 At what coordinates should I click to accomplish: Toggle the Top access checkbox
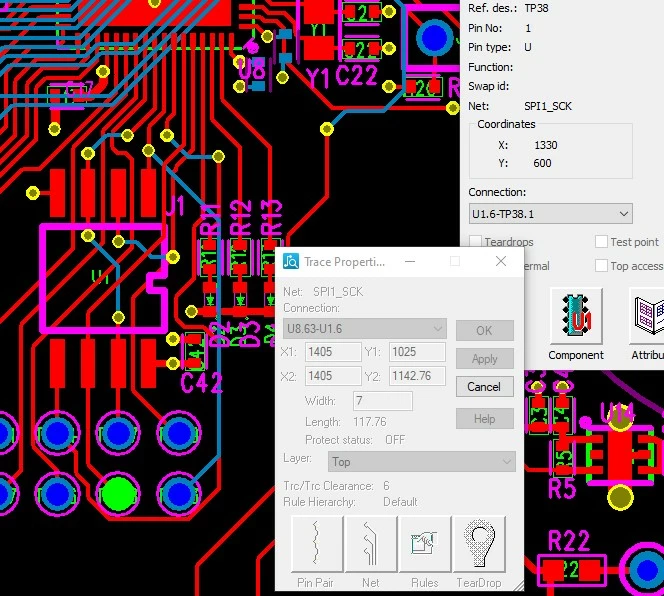pos(601,266)
